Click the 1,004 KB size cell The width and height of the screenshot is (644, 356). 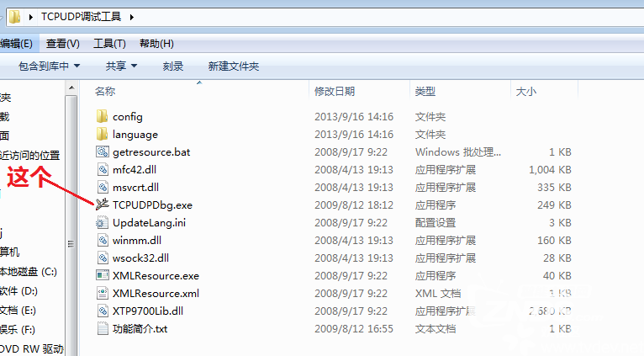[x=550, y=170]
